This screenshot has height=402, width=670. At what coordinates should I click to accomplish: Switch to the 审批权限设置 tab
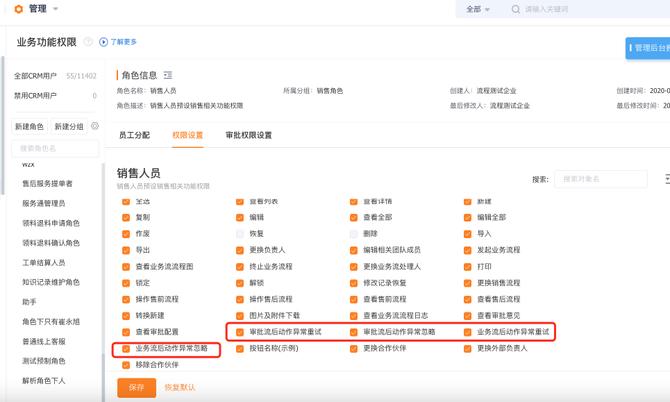pos(248,134)
